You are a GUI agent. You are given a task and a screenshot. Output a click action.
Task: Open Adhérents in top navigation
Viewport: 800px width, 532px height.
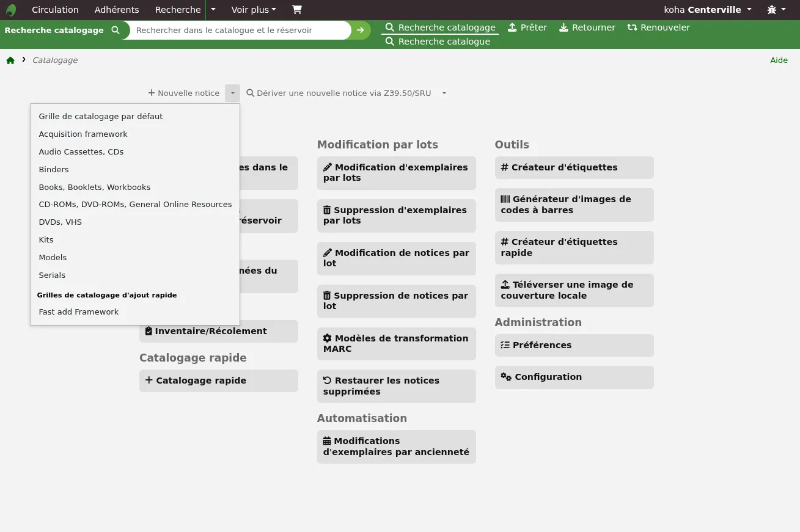tap(117, 10)
